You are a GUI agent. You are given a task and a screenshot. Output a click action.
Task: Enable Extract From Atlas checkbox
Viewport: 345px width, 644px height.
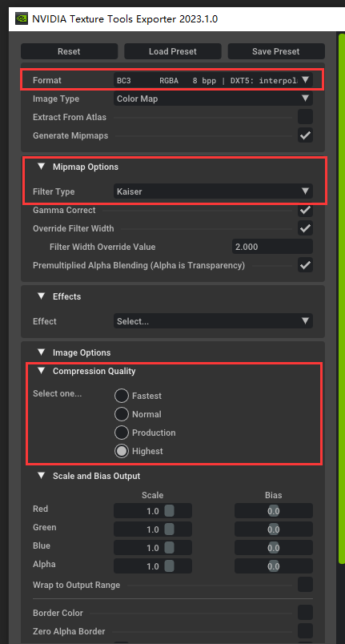[305, 117]
